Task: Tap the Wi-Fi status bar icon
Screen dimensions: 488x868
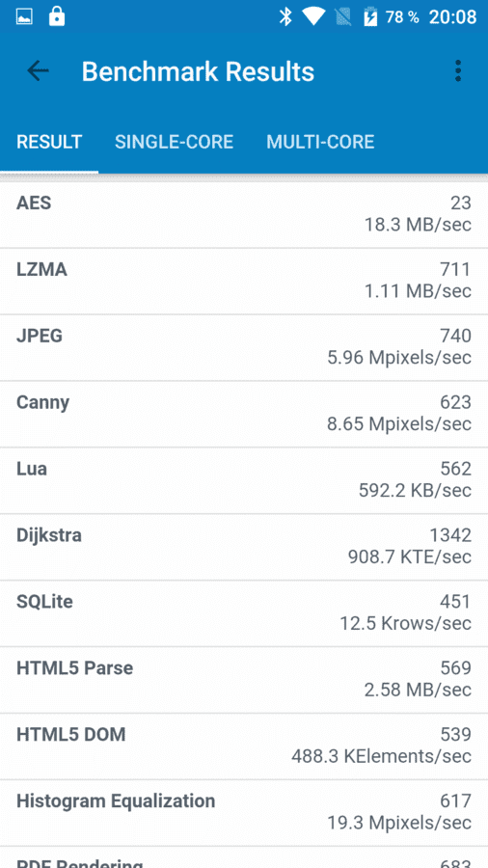Action: click(313, 17)
